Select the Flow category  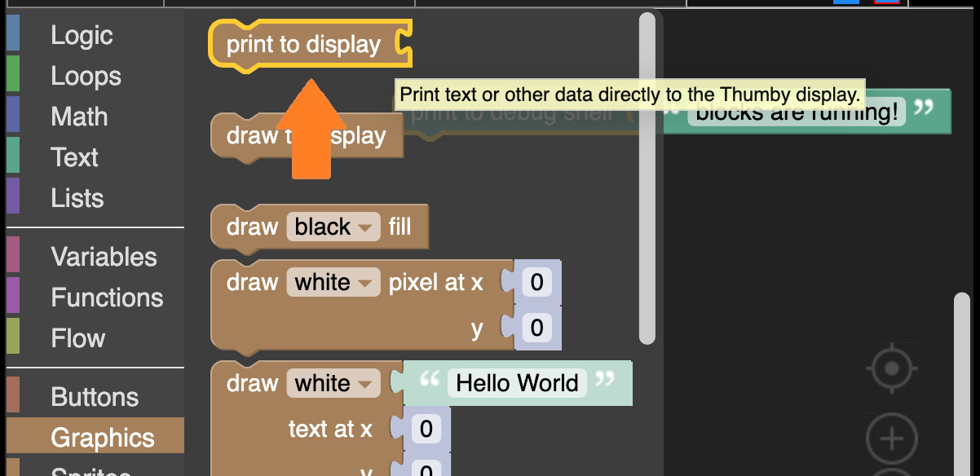point(77,338)
